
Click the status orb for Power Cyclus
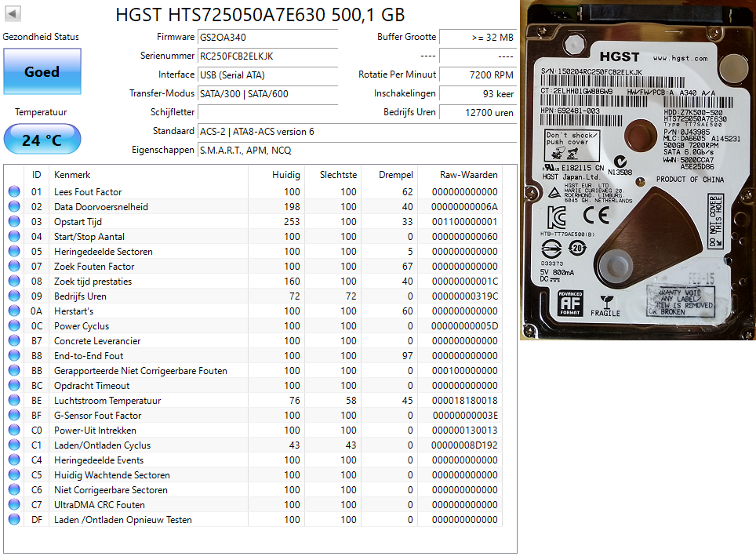pyautogui.click(x=14, y=326)
